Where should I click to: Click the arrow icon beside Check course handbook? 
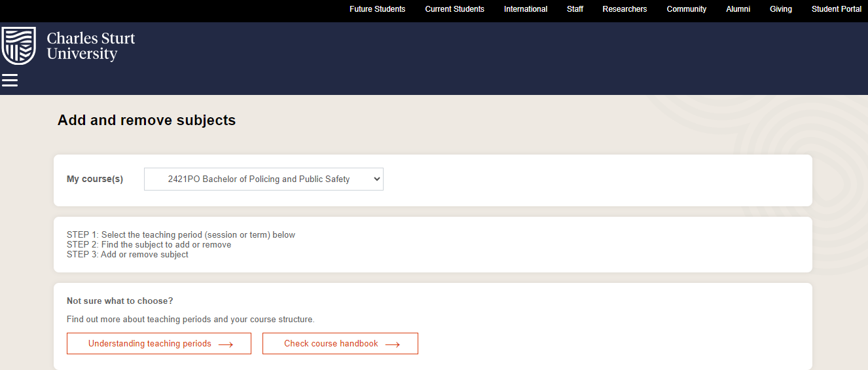[393, 344]
